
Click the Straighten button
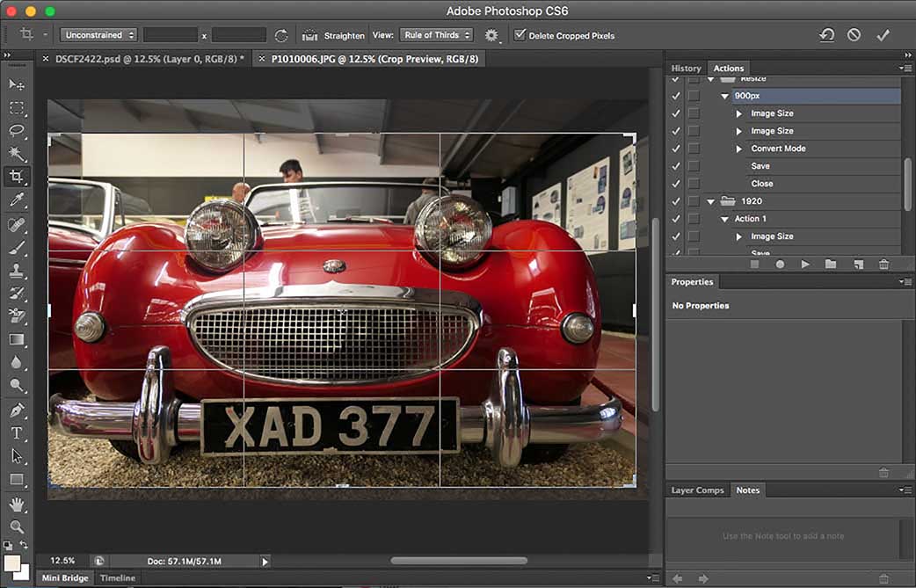[x=333, y=36]
